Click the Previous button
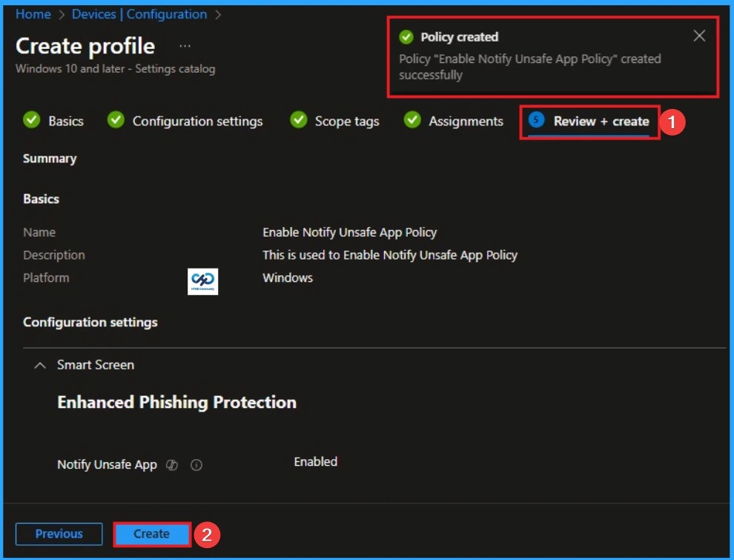The image size is (734, 560). click(58, 533)
